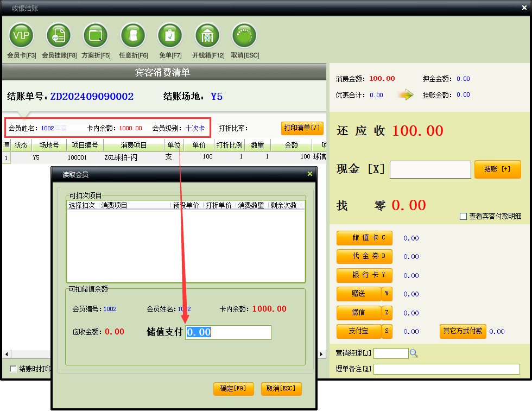The image size is (532, 411).
Task: Click the search magnifier beside 营销经理
Action: coord(414,353)
